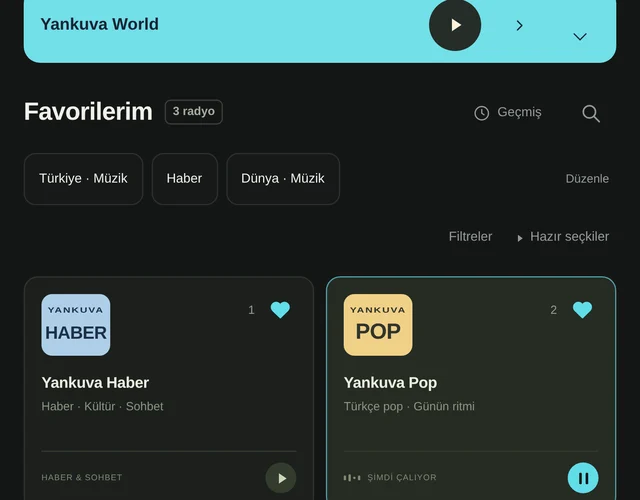This screenshot has height=500, width=640.
Task: Click the 3 radyo badge
Action: pyautogui.click(x=193, y=112)
